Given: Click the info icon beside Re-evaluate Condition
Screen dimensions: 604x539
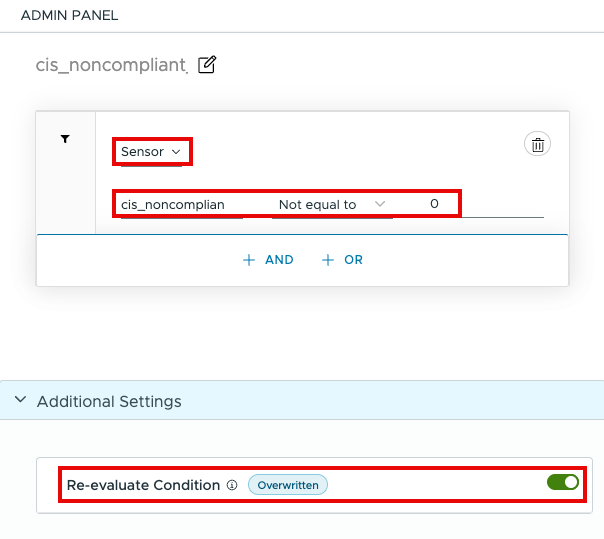Looking at the screenshot, I should (232, 485).
